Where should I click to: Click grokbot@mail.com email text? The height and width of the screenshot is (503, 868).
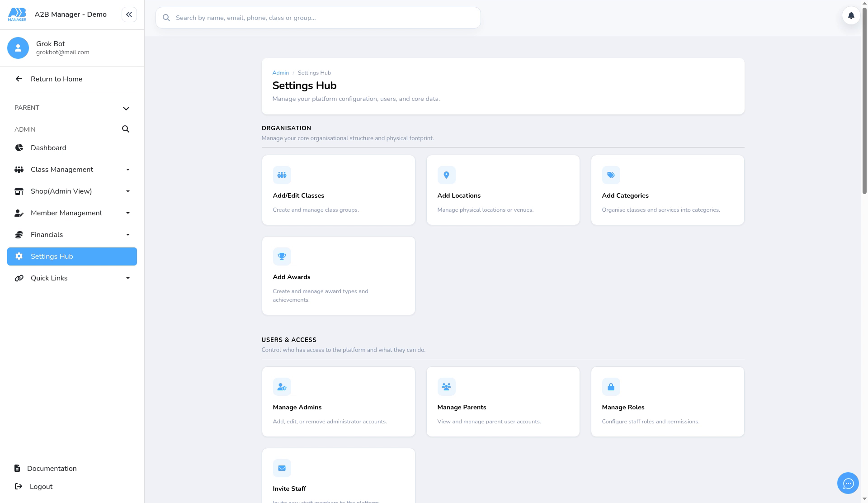point(63,52)
